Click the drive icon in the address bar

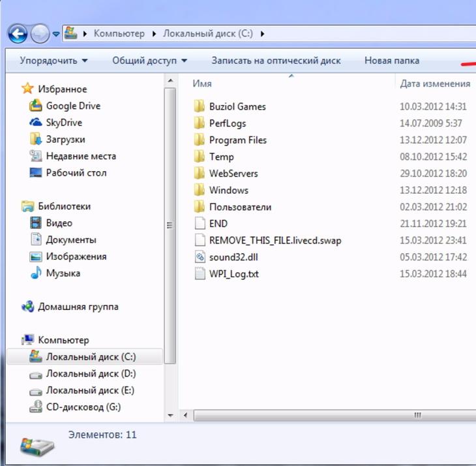[70, 33]
